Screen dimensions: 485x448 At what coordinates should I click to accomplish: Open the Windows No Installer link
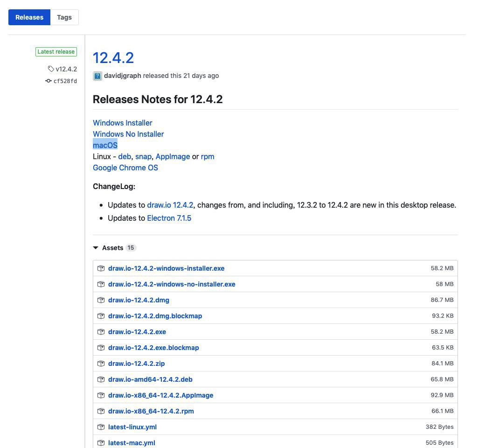tap(128, 134)
